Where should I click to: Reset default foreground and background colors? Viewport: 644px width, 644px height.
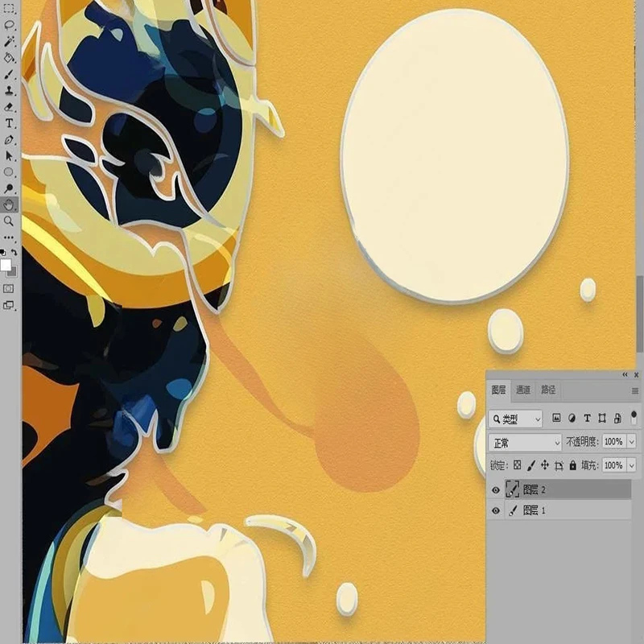click(3, 252)
